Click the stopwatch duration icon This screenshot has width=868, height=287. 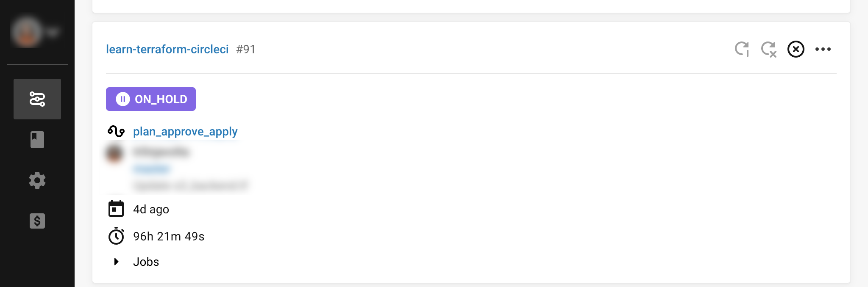click(x=116, y=236)
